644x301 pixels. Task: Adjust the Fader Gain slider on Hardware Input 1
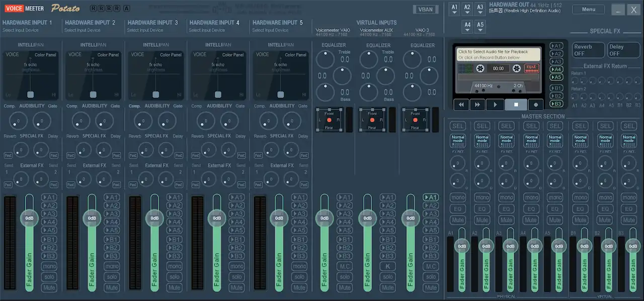tap(29, 218)
